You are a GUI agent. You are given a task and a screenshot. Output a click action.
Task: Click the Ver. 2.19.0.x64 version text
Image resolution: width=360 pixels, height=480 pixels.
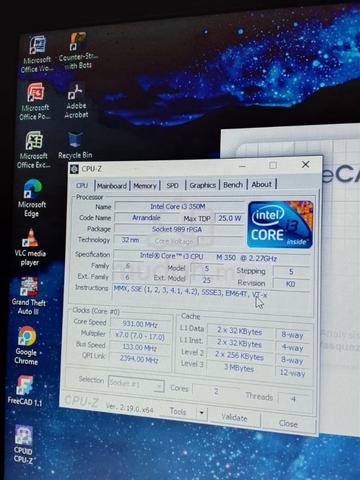[129, 407]
